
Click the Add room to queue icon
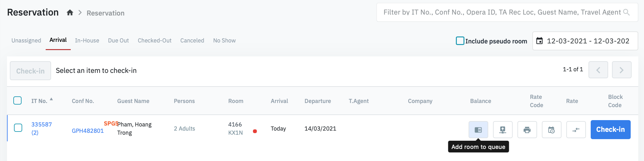(478, 130)
